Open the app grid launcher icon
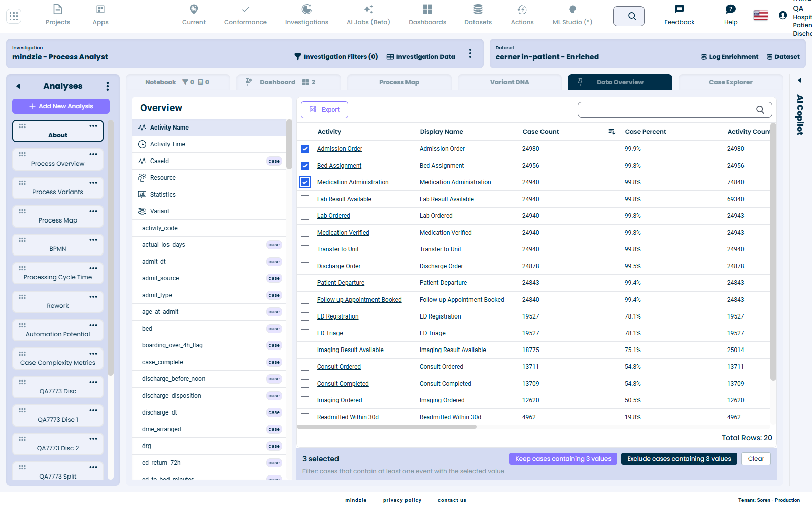Image resolution: width=812 pixels, height=508 pixels. click(x=14, y=16)
